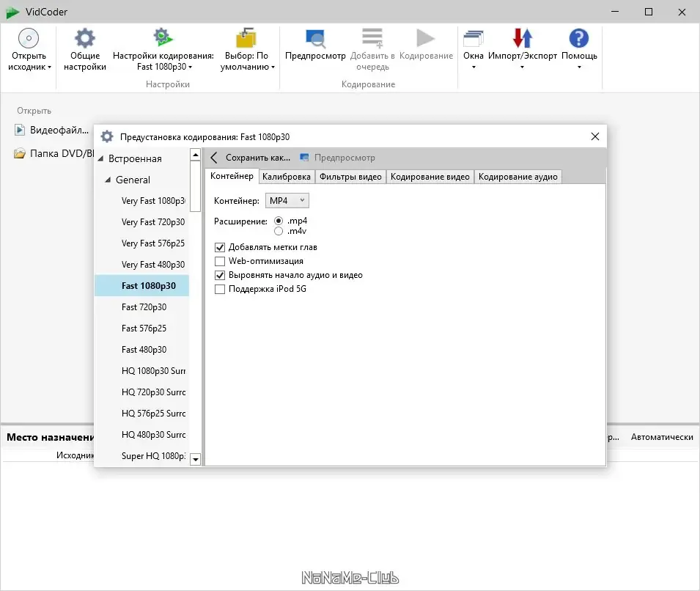Open general settings gear icon
700x591 pixels.
(x=85, y=38)
